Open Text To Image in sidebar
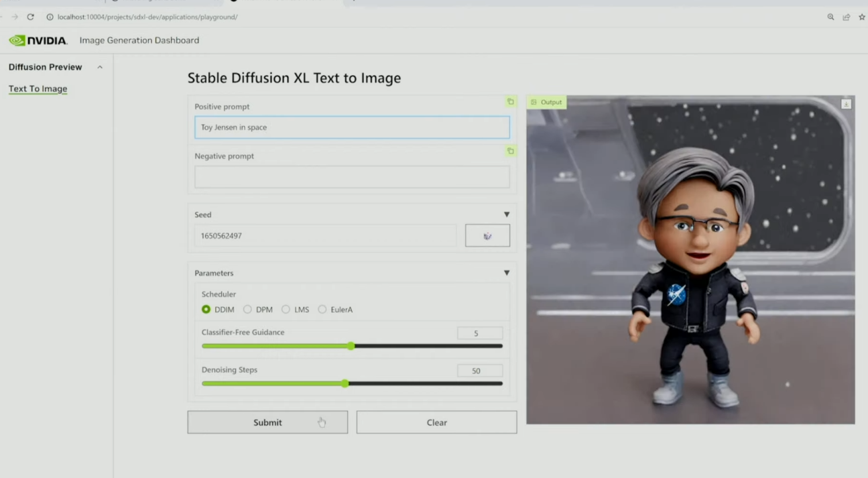 (38, 88)
